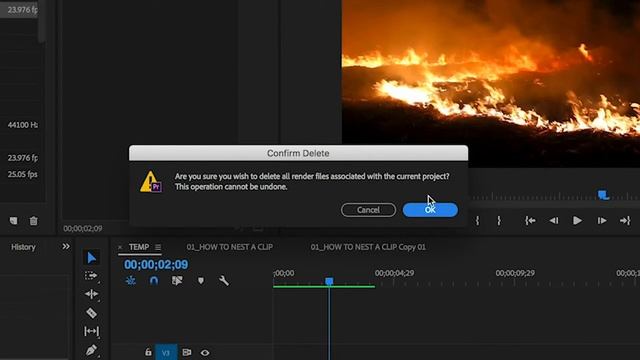Click the timeline ruler at 00;00;09;29
Image resolution: width=640 pixels, height=360 pixels.
click(x=515, y=273)
